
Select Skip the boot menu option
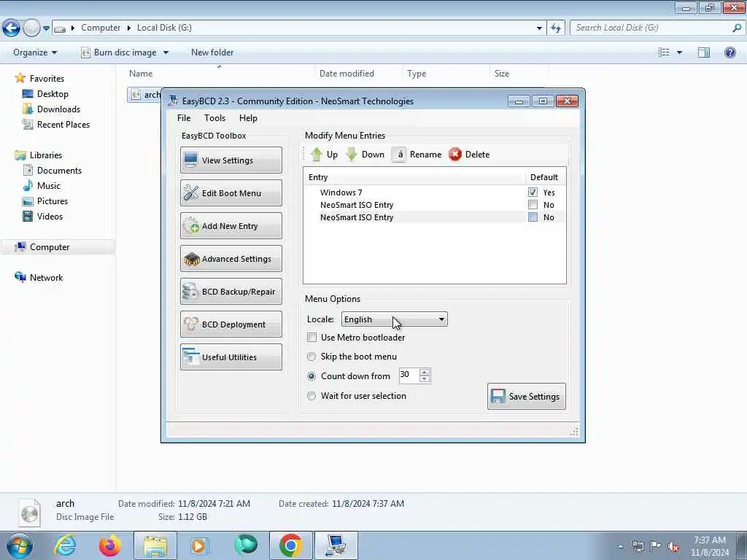tap(311, 356)
